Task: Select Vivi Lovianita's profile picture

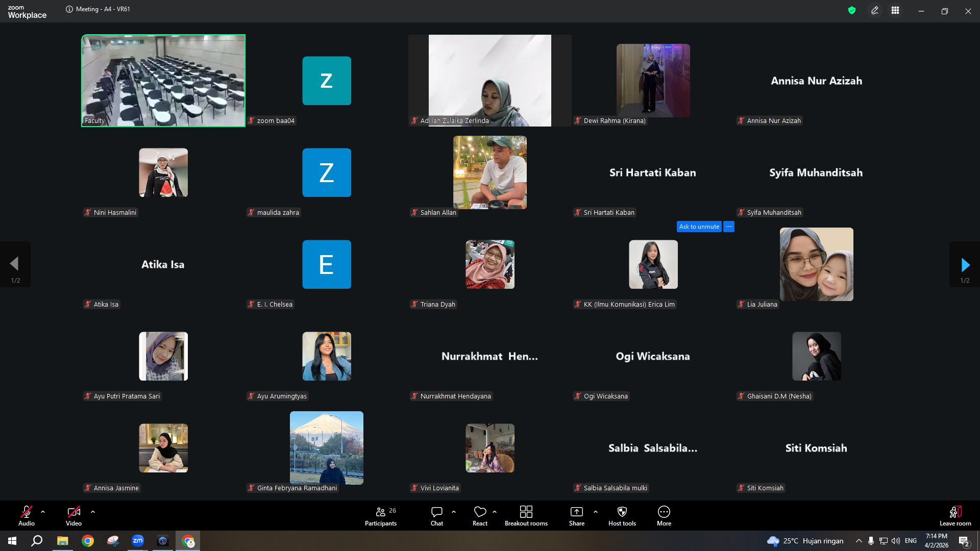Action: 490,448
